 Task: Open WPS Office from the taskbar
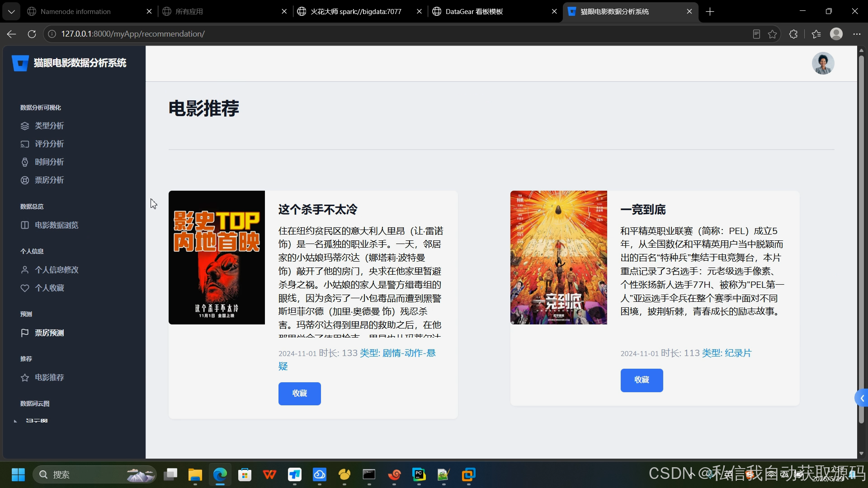(x=270, y=475)
